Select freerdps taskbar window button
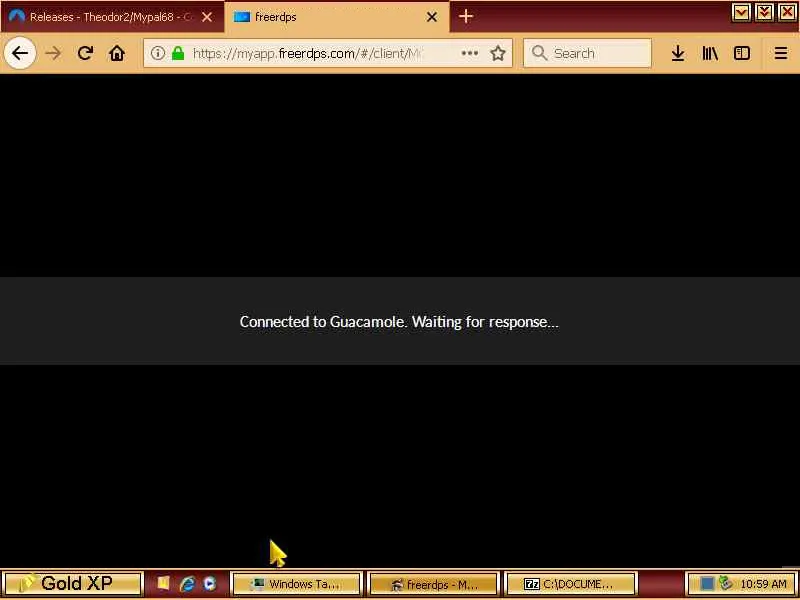The image size is (800, 600). click(x=433, y=584)
